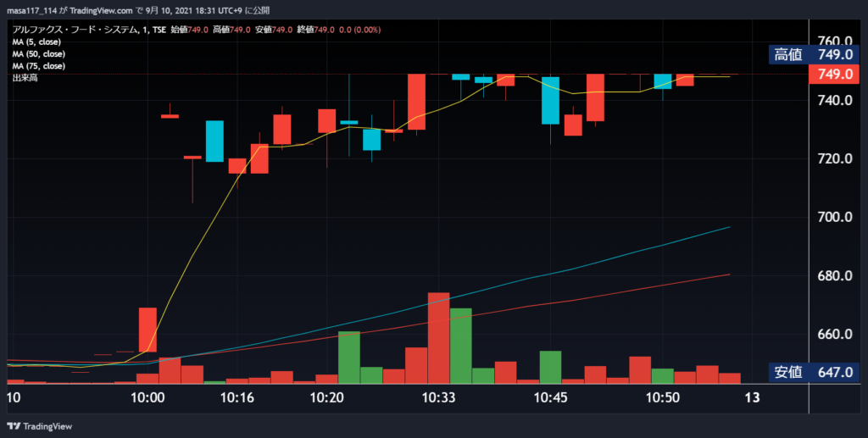
Task: Click the アルファクス・フード・システム symbol title
Action: 75,30
